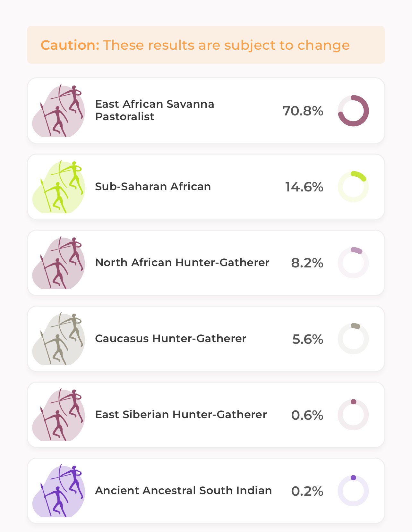Open East African Savanna Pastoralist label

click(155, 110)
